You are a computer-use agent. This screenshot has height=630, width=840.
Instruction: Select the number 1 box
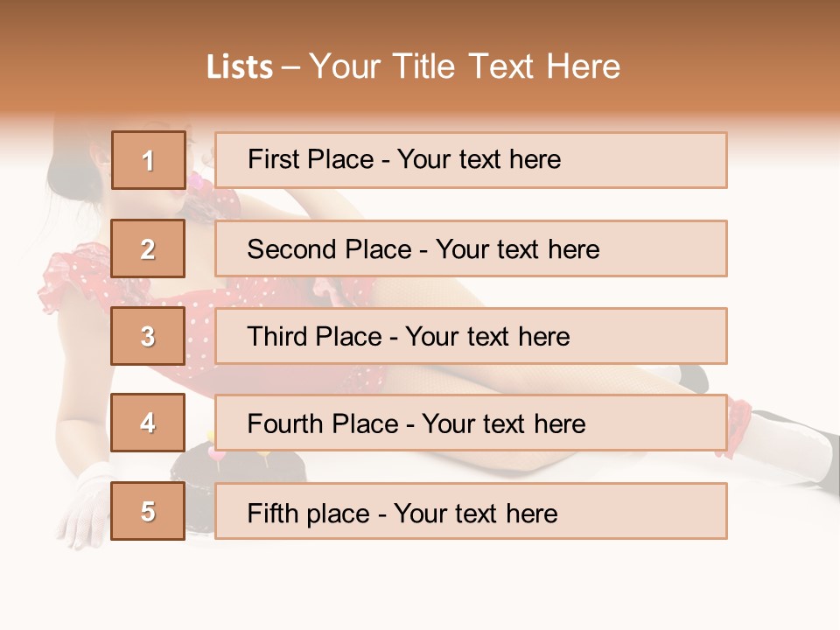coord(148,160)
